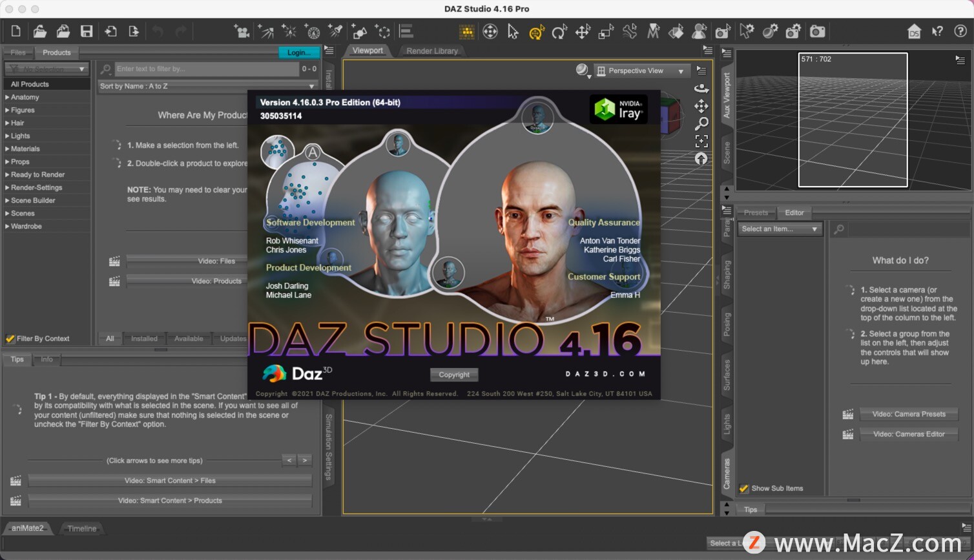Click the viewport Orbit control icon
The image size is (974, 560).
pos(701,88)
